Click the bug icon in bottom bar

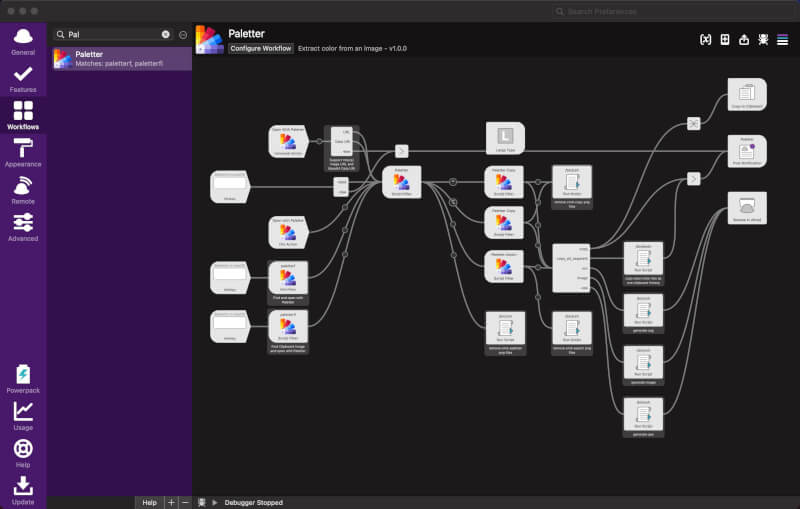tap(202, 502)
